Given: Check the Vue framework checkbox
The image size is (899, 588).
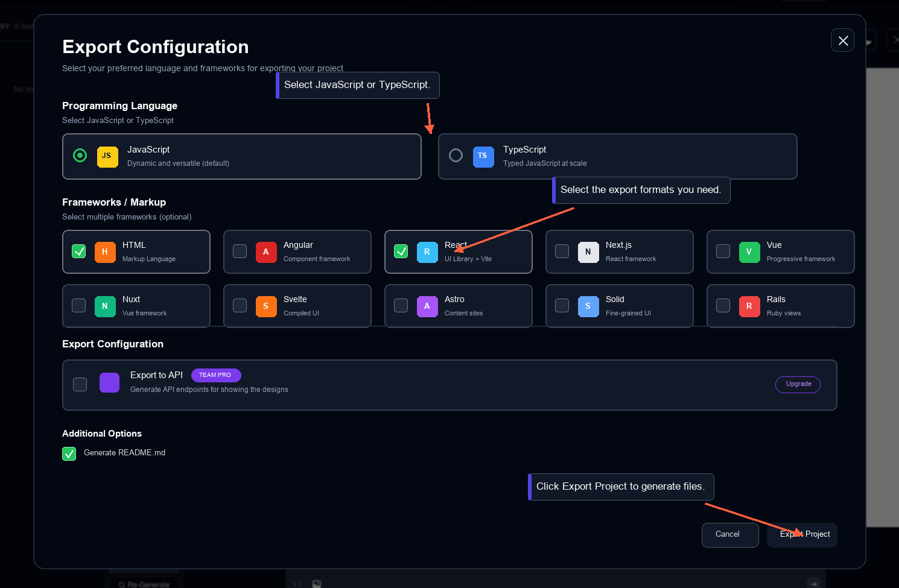Looking at the screenshot, I should tap(723, 251).
